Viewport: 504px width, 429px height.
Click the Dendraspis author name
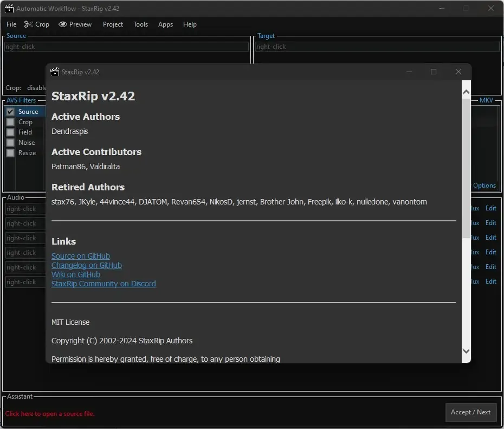(70, 132)
